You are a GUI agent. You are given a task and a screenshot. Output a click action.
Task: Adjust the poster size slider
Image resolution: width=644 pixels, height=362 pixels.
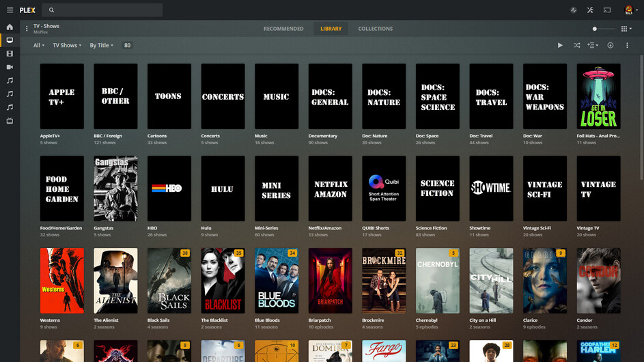coord(603,29)
